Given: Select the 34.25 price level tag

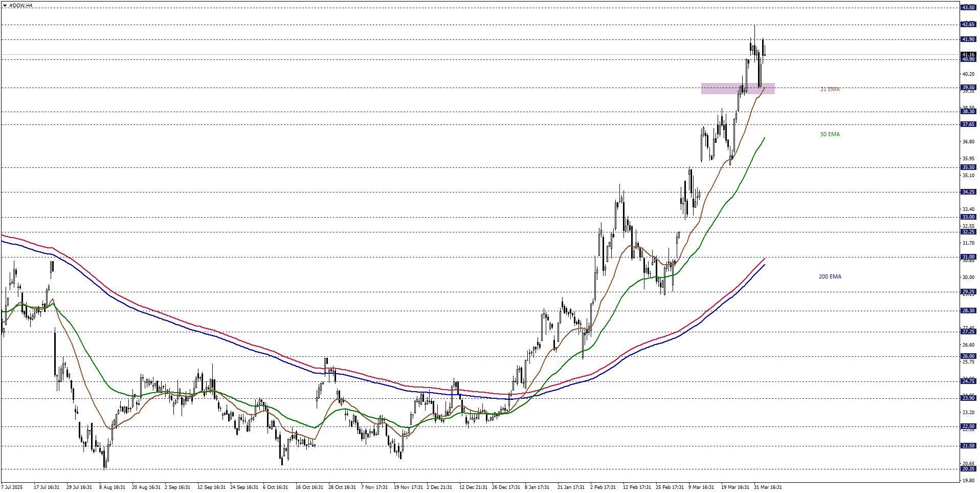Looking at the screenshot, I should (x=968, y=192).
